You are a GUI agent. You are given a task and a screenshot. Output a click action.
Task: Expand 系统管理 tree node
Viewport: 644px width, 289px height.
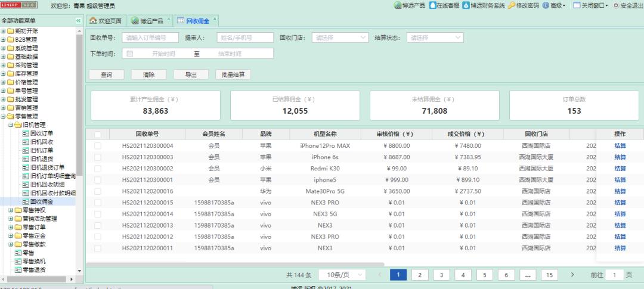coord(4,48)
